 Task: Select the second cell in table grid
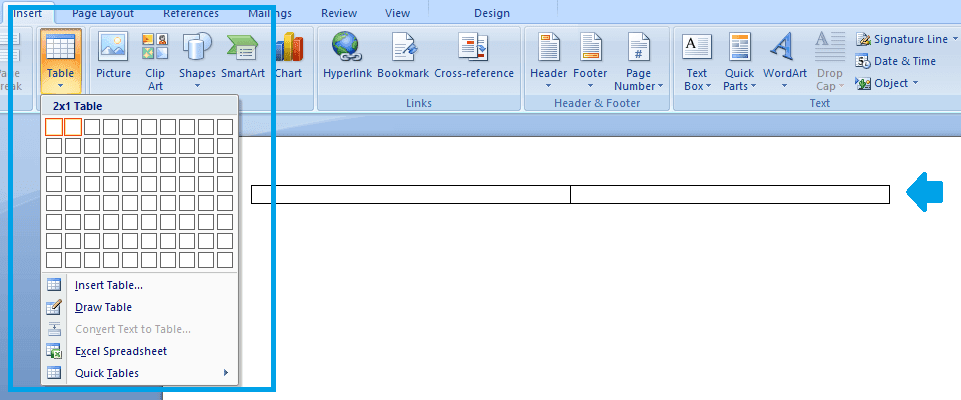pyautogui.click(x=73, y=127)
